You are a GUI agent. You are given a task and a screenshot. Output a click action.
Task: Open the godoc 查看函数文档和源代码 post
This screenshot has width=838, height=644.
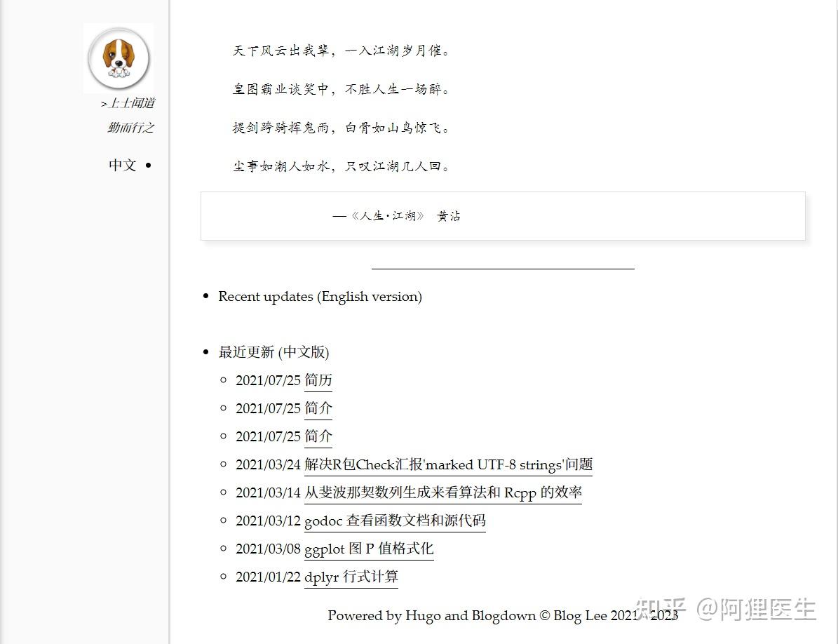(394, 521)
